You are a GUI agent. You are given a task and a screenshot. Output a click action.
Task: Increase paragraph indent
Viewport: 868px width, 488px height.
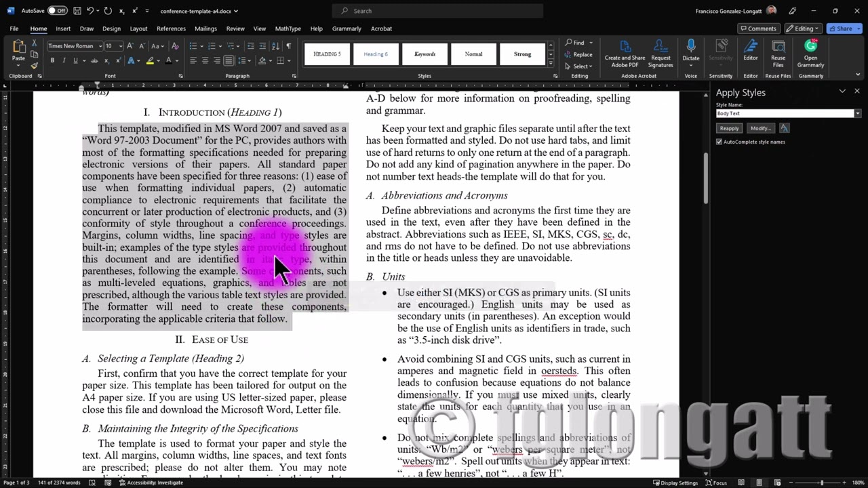pyautogui.click(x=262, y=45)
